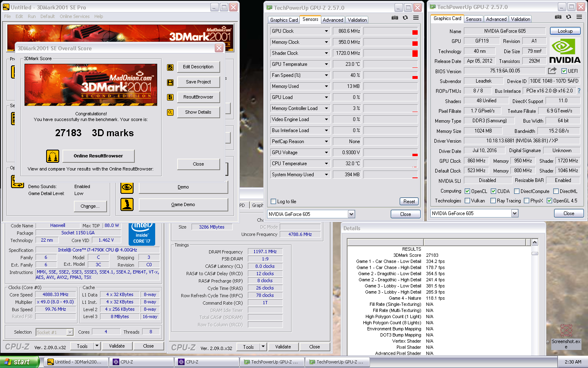Open the Memory Clock sensor dropdown
This screenshot has width=588, height=368.
click(326, 42)
